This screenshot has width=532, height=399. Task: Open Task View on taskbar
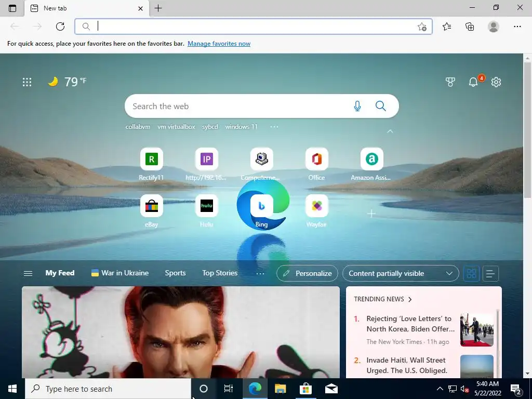tap(229, 389)
